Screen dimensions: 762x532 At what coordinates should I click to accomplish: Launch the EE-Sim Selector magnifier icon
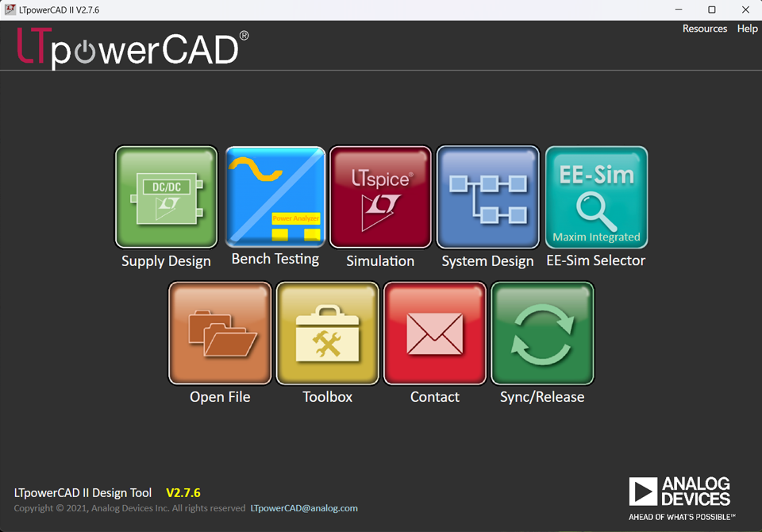click(x=596, y=197)
